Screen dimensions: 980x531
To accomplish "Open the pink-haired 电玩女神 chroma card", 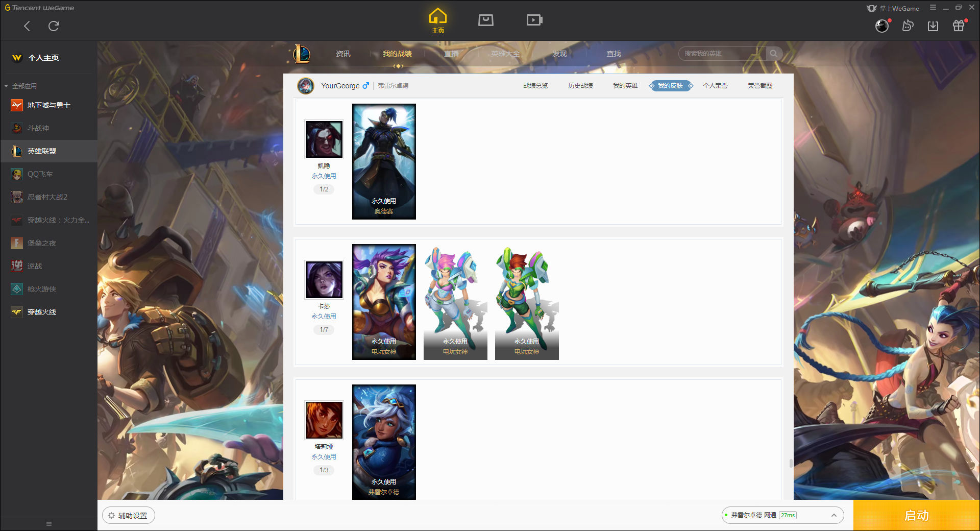I will (x=455, y=302).
